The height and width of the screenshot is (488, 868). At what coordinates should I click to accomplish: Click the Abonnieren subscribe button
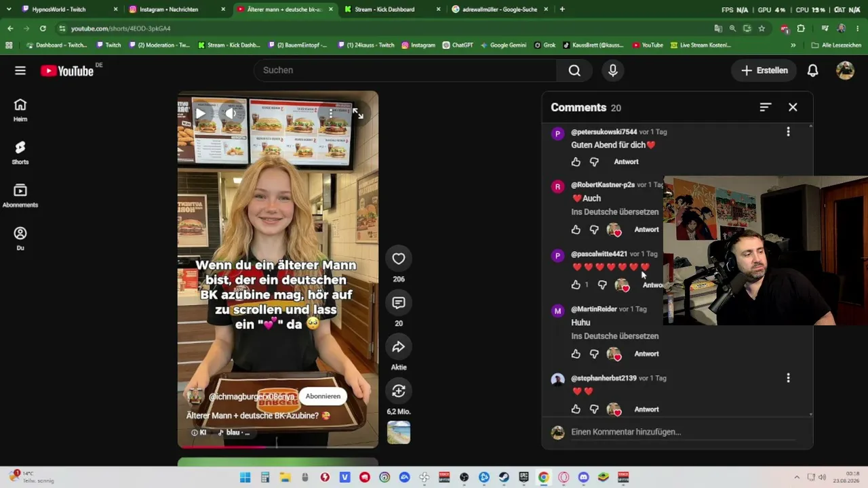coord(323,396)
